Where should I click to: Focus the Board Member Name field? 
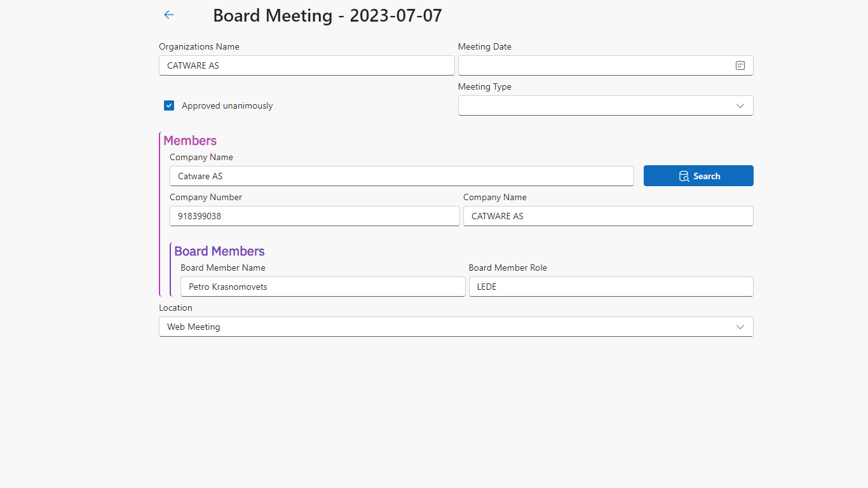coord(322,287)
